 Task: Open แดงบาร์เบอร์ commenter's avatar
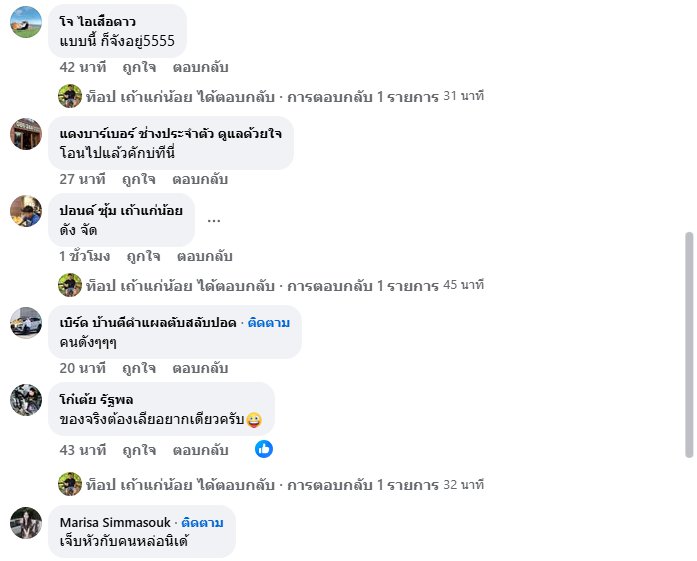26,134
